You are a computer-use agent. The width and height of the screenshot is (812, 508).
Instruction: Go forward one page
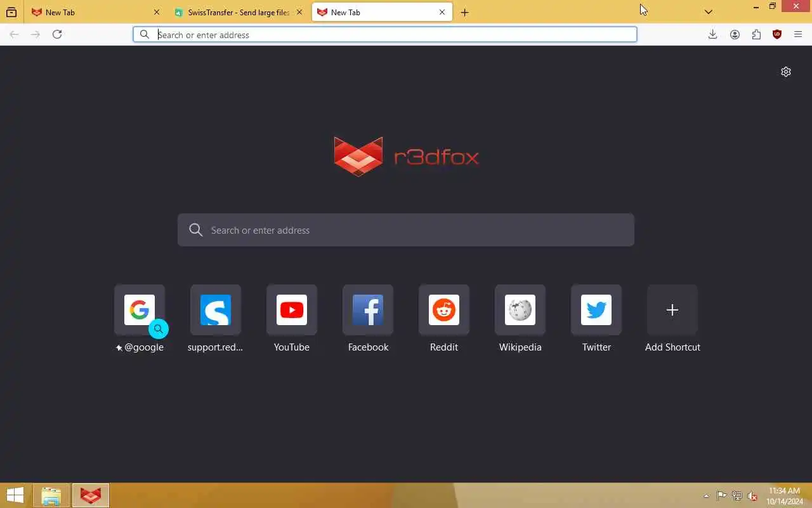click(36, 34)
